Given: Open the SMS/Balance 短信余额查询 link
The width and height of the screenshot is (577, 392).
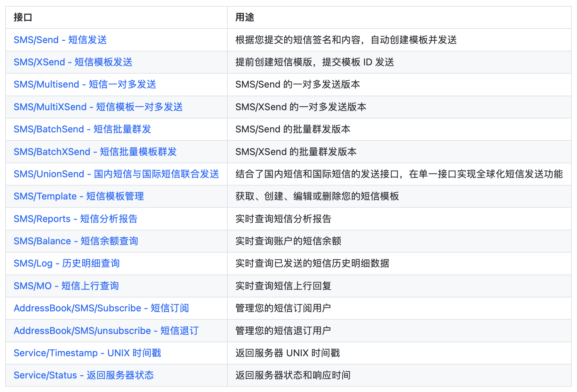Looking at the screenshot, I should pyautogui.click(x=76, y=241).
